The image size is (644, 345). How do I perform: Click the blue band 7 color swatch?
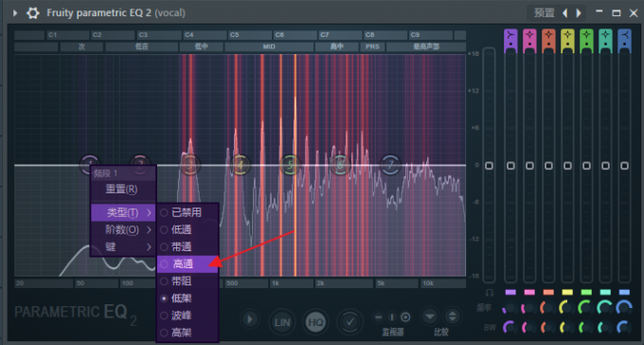[x=624, y=292]
